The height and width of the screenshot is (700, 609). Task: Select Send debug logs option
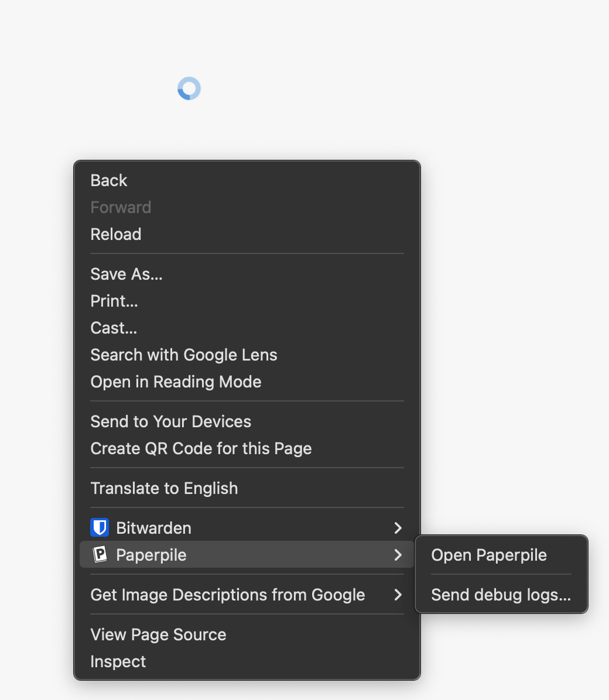(x=501, y=595)
